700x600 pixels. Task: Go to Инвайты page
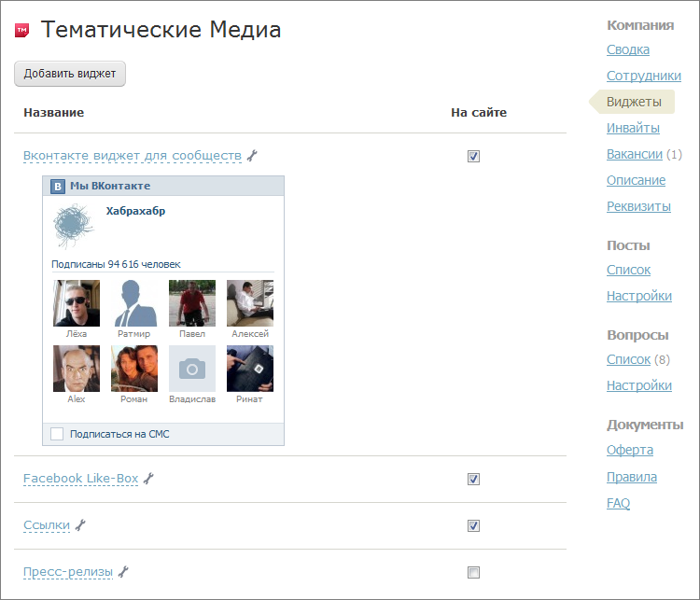tap(633, 128)
